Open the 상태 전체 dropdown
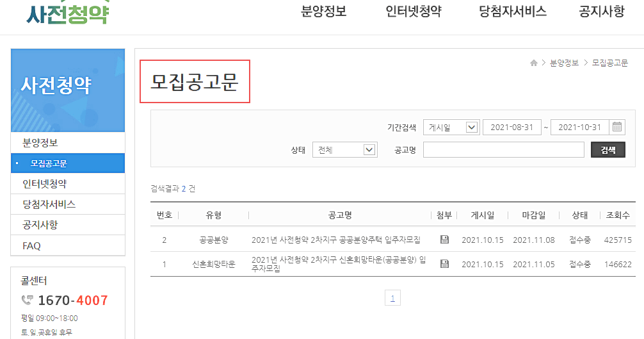644x339 pixels. tap(344, 150)
